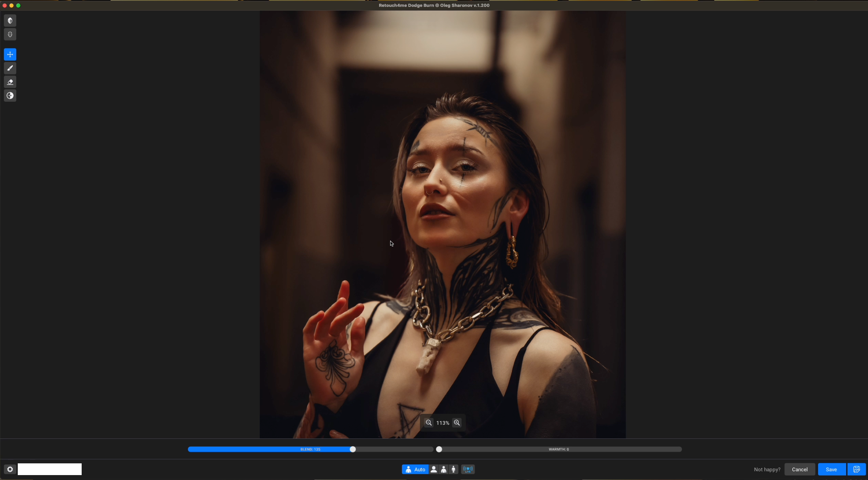Click the Warmth slider handle
The image size is (868, 480).
click(439, 449)
